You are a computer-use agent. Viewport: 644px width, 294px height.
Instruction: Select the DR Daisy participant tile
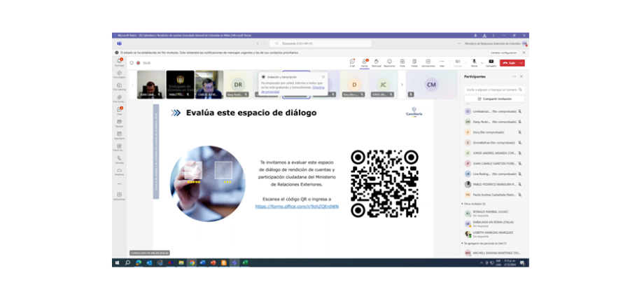point(238,84)
